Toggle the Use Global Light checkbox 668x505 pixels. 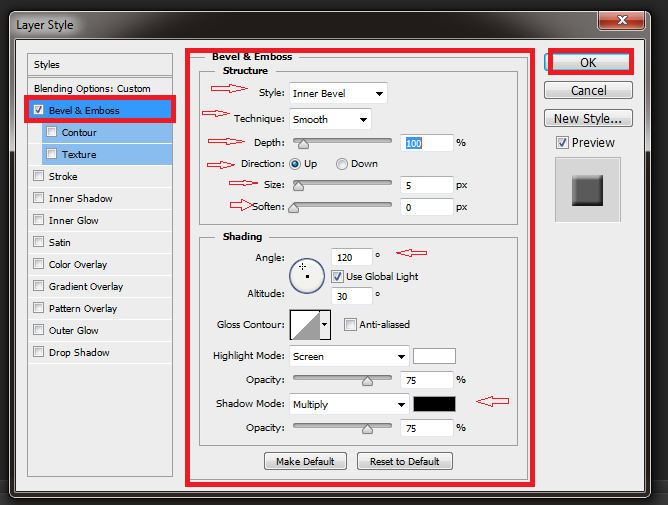(337, 277)
